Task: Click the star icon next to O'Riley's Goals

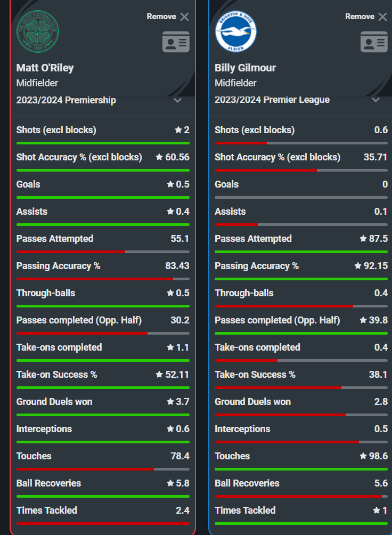Action: (x=170, y=184)
